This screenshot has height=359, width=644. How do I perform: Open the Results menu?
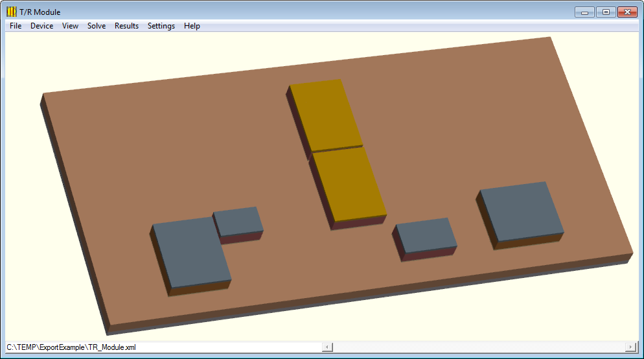(126, 26)
